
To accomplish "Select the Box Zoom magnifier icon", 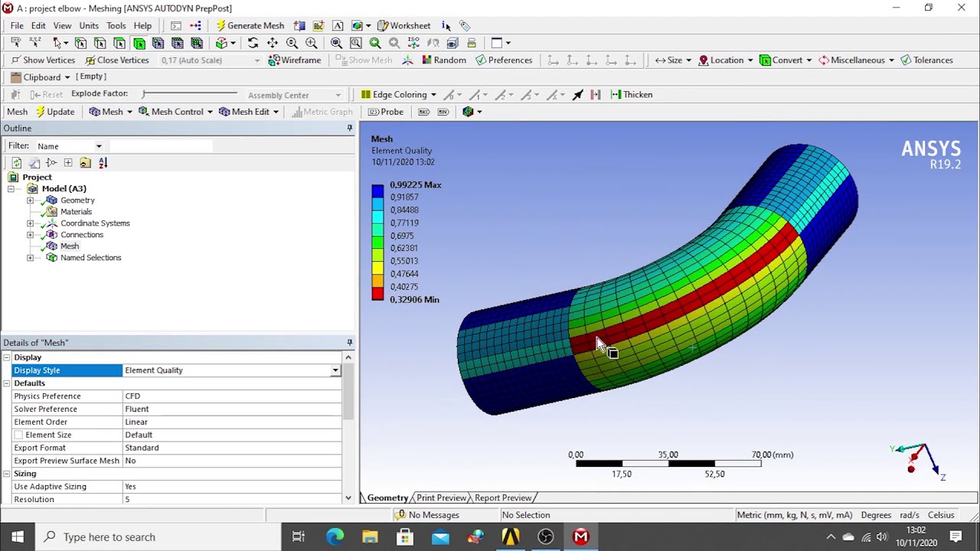I will (x=311, y=43).
